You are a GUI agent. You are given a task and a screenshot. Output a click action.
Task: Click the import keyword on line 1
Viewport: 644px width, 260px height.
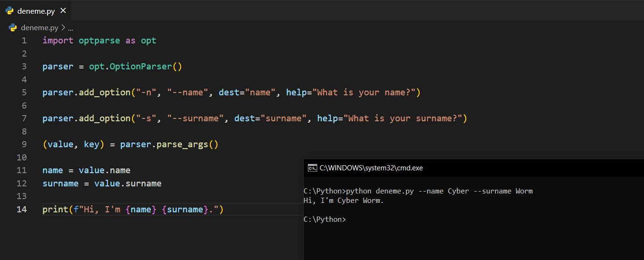coord(58,41)
